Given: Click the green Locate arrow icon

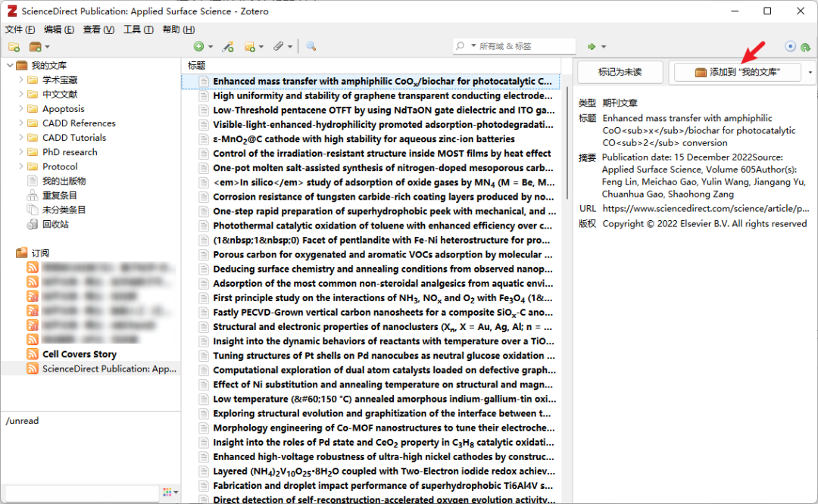Looking at the screenshot, I should [x=591, y=46].
